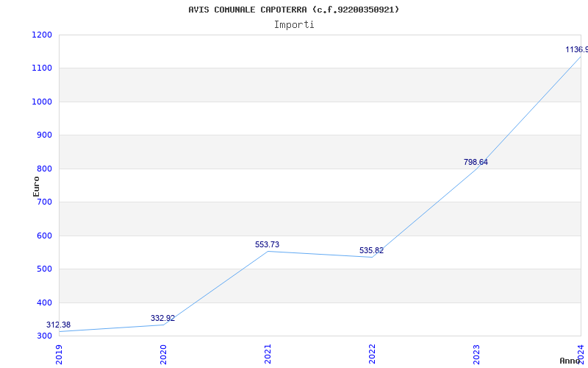Viewport: 588px width, 368px height.
Task: Select the 798.64 data point label
Action: [476, 162]
